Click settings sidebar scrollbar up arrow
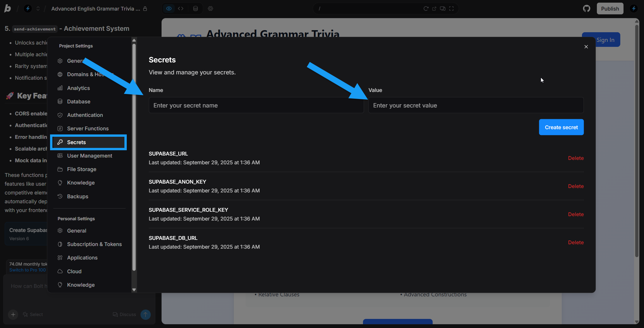644x328 pixels. [134, 40]
